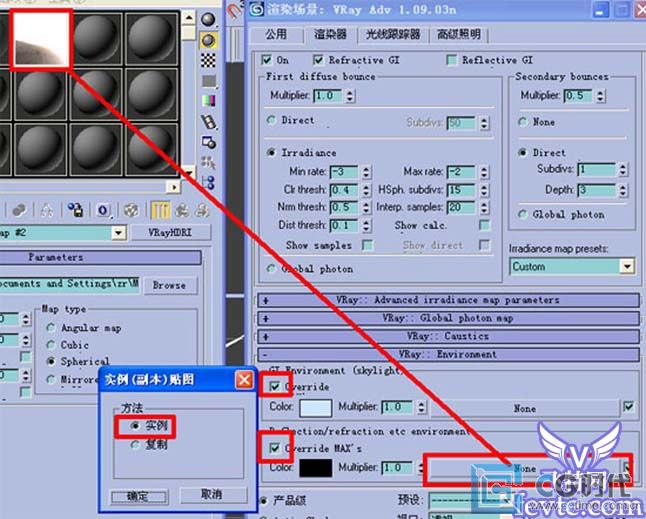Toggle the On checkbox for GI

pyautogui.click(x=266, y=60)
